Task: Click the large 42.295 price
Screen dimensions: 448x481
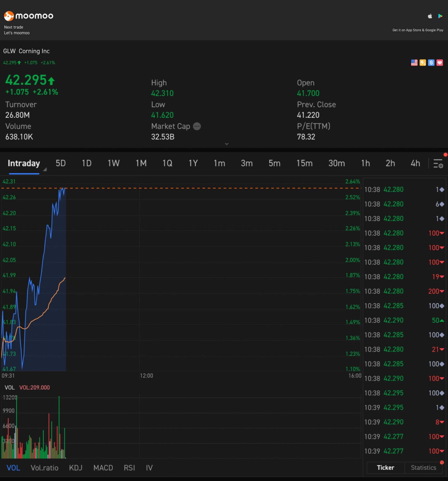Action: 30,80
